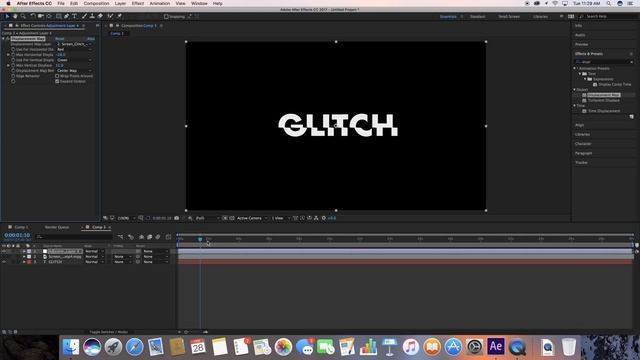Toggle stopwatch for Edge Behavior
This screenshot has width=640, height=360.
tap(13, 76)
